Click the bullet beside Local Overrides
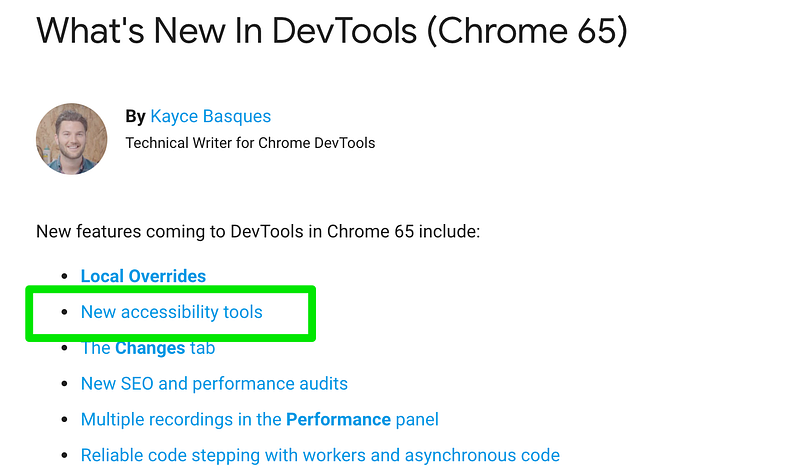Viewport: 800px width, 476px height. [x=64, y=277]
